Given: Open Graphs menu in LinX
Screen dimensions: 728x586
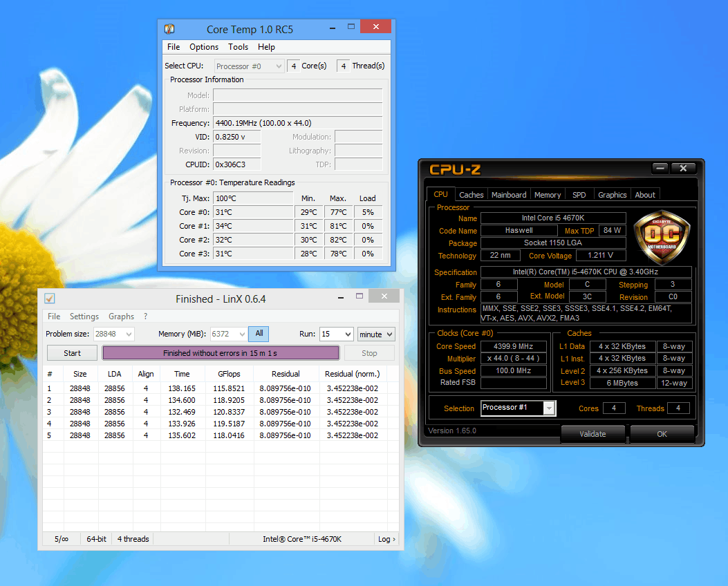Looking at the screenshot, I should 121,316.
